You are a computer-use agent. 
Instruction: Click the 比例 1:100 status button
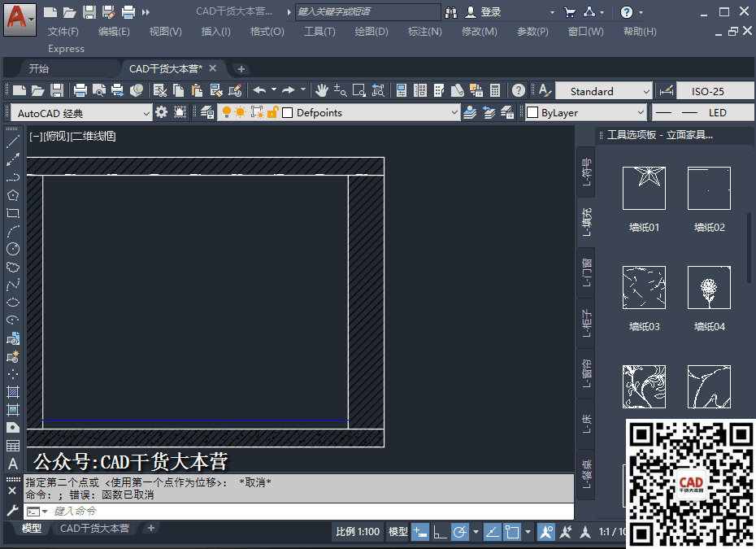pyautogui.click(x=358, y=532)
